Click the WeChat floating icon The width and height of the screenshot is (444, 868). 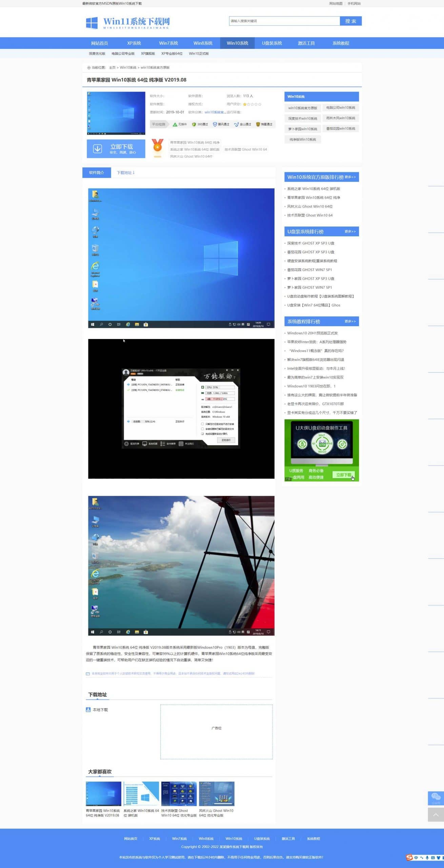tap(436, 798)
